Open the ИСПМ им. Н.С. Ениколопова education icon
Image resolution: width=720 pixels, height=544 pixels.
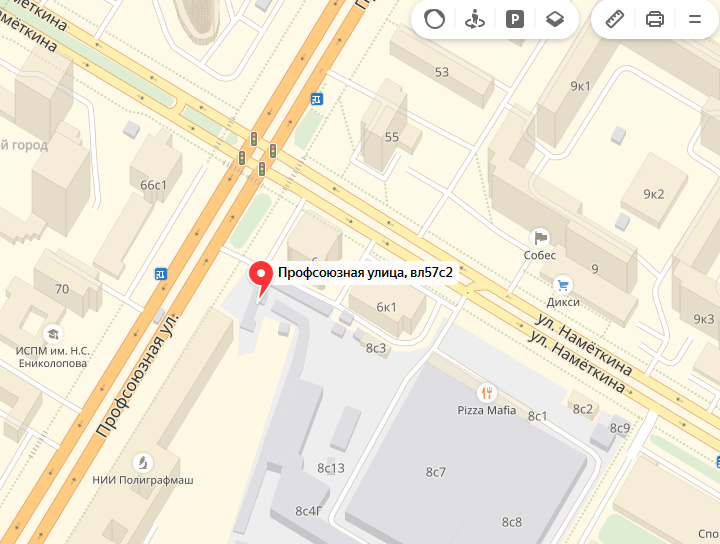[53, 334]
